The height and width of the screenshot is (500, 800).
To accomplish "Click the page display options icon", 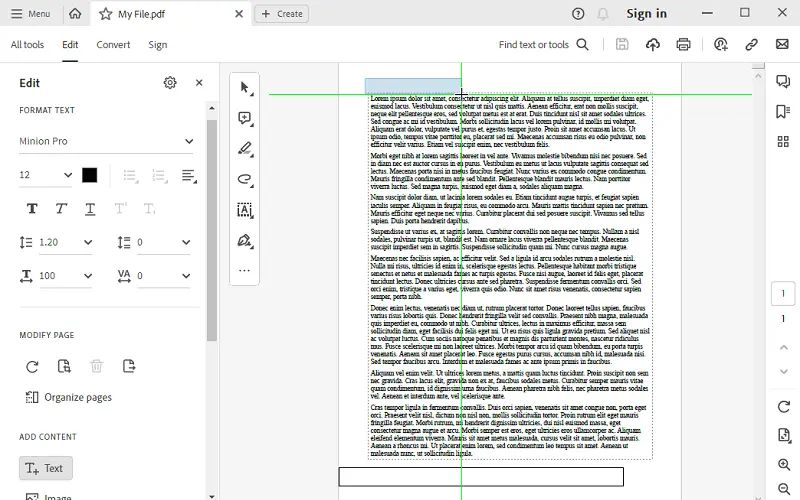I will [x=784, y=435].
